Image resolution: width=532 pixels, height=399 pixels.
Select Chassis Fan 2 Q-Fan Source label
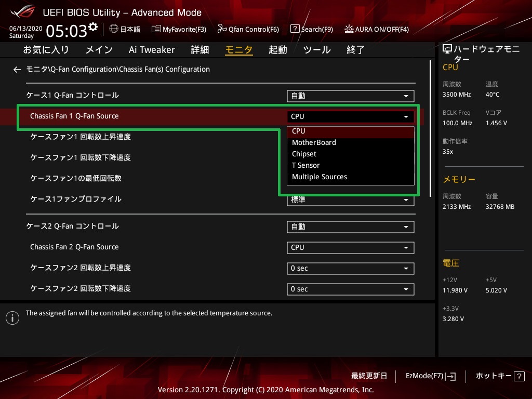coord(74,247)
